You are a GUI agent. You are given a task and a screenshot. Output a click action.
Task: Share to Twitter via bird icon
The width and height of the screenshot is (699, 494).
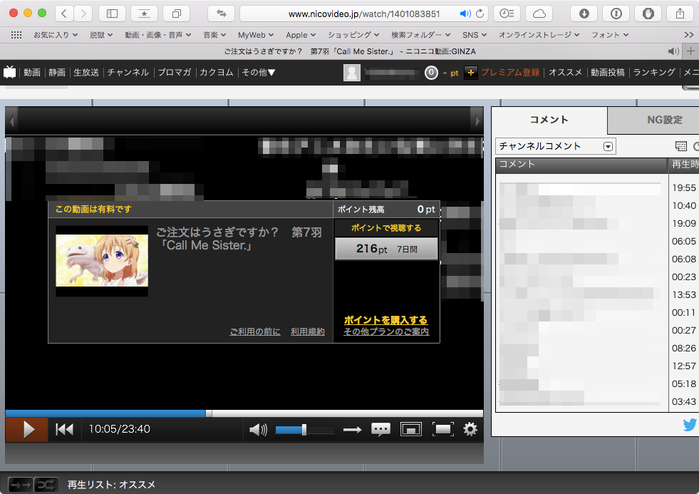point(690,424)
